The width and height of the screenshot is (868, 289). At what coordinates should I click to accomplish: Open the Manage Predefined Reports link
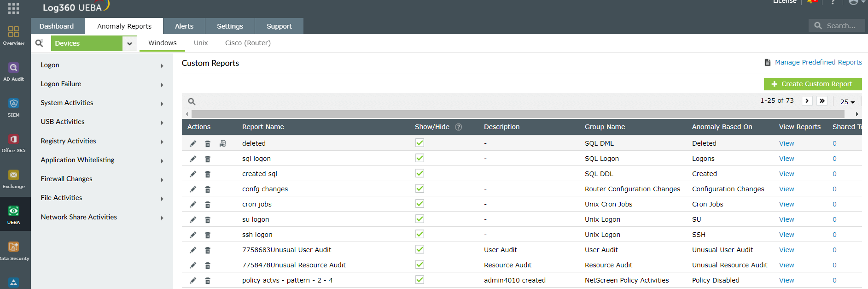pos(818,62)
